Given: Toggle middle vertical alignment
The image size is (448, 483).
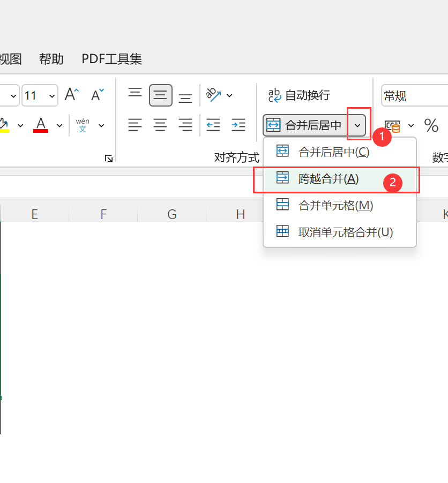Looking at the screenshot, I should click(x=160, y=95).
